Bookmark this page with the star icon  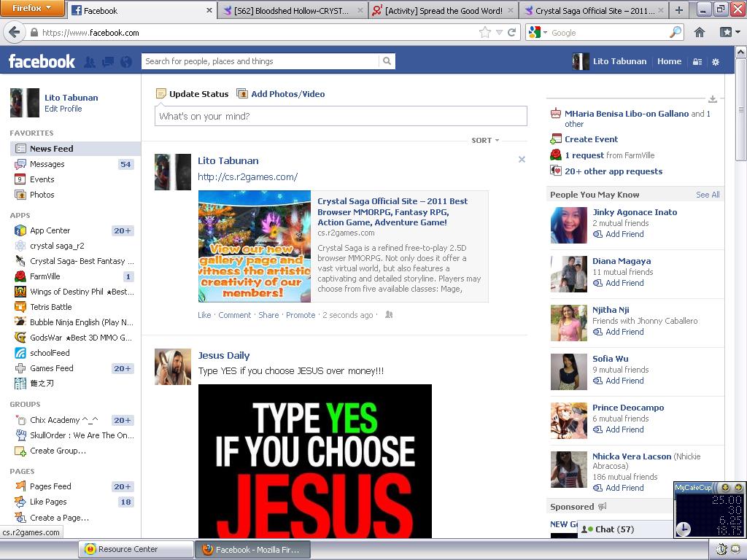click(x=484, y=32)
